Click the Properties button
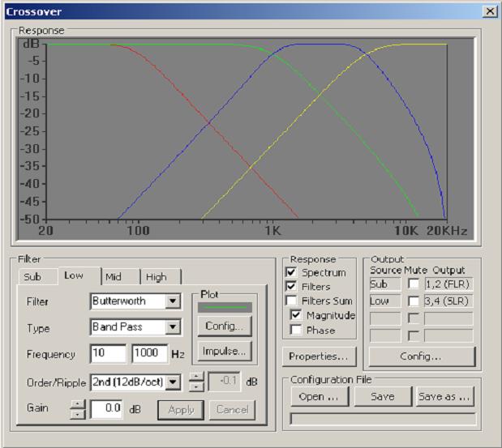Image resolution: width=502 pixels, height=448 pixels. [318, 356]
